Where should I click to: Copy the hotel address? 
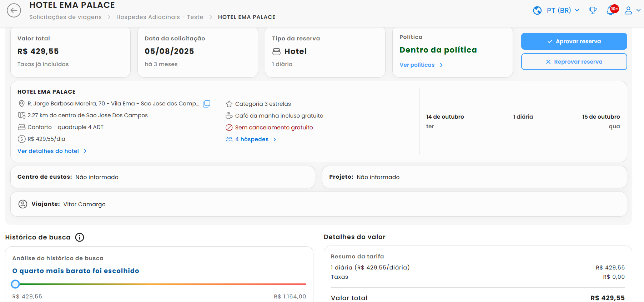click(x=206, y=104)
